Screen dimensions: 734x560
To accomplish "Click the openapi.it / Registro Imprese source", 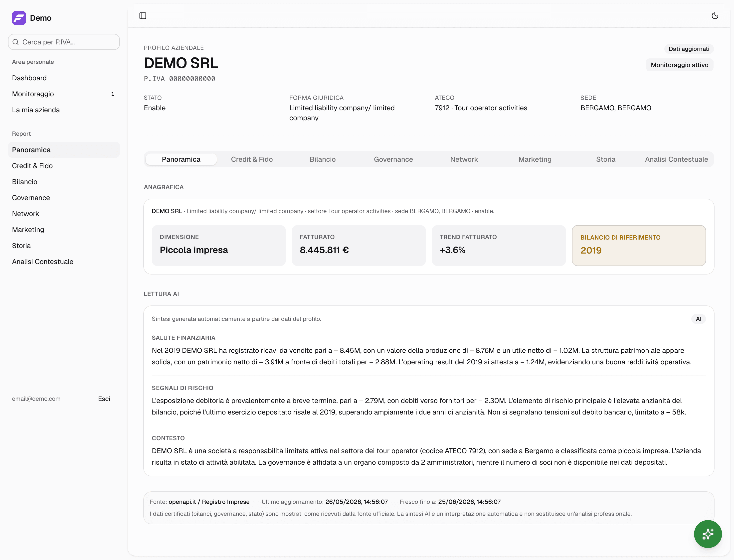I will click(209, 502).
